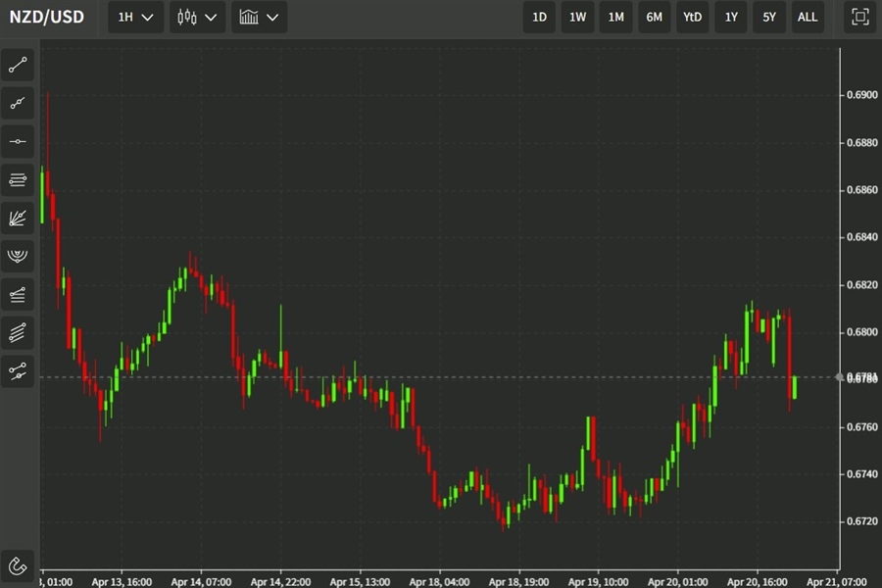Viewport: 882px width, 588px height.
Task: Click the 6M timeframe button
Action: pos(654,17)
